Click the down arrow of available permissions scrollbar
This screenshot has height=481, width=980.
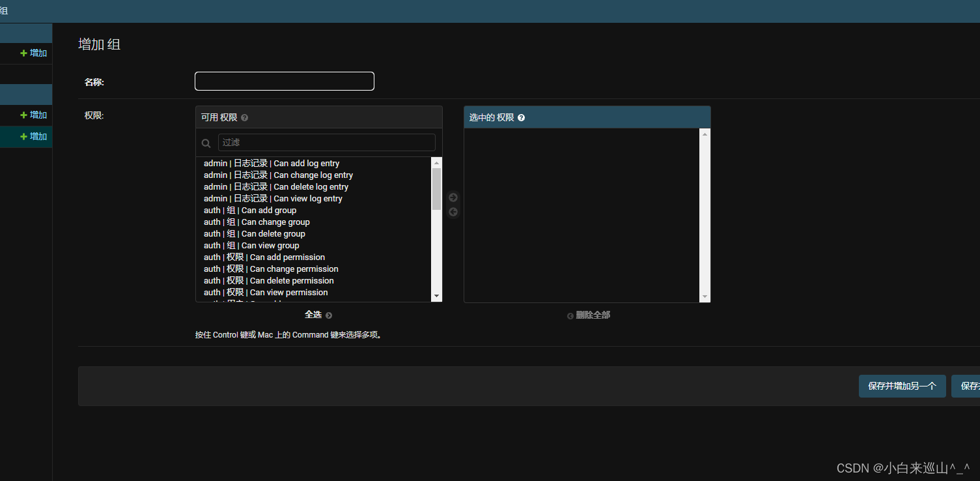click(x=436, y=296)
